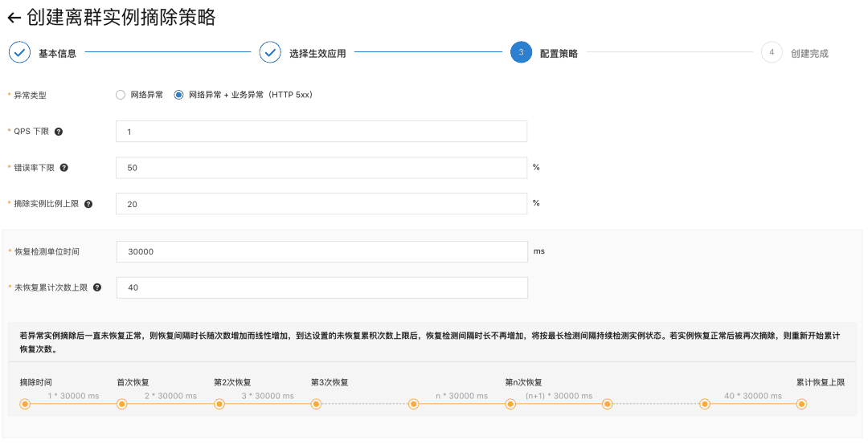This screenshot has width=868, height=444.
Task: Click the 摘除实例比例上限 help icon
Action: tap(88, 204)
